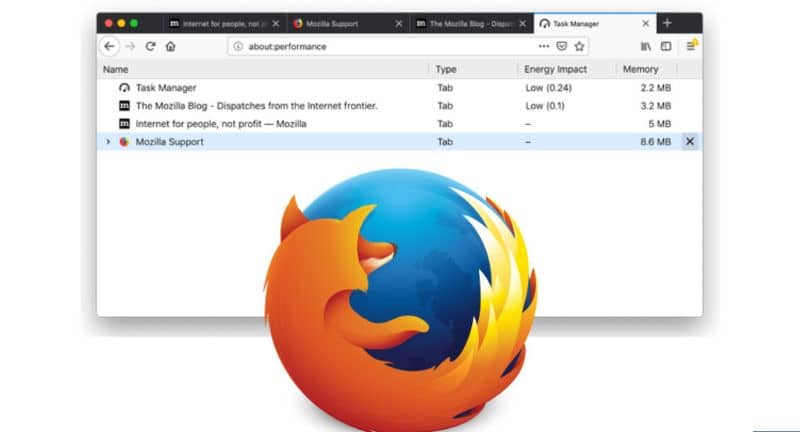
Task: Click The Mozilla Blog row favicon
Action: click(124, 106)
